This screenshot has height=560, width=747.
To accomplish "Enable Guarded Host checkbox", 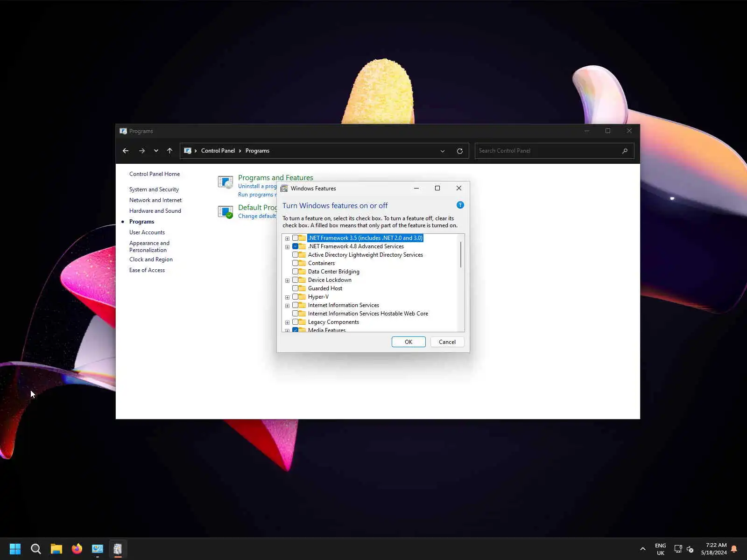I will 295,288.
